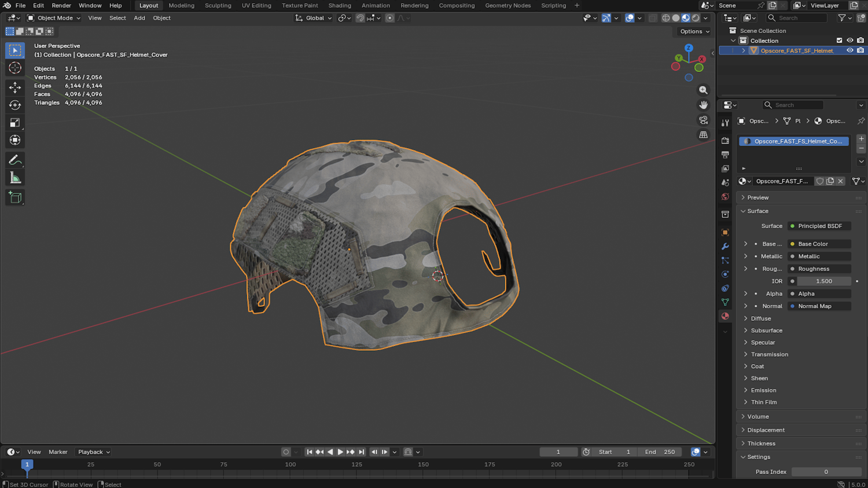Click the Toggle camera view icon
This screenshot has width=868, height=488.
pos(703,120)
